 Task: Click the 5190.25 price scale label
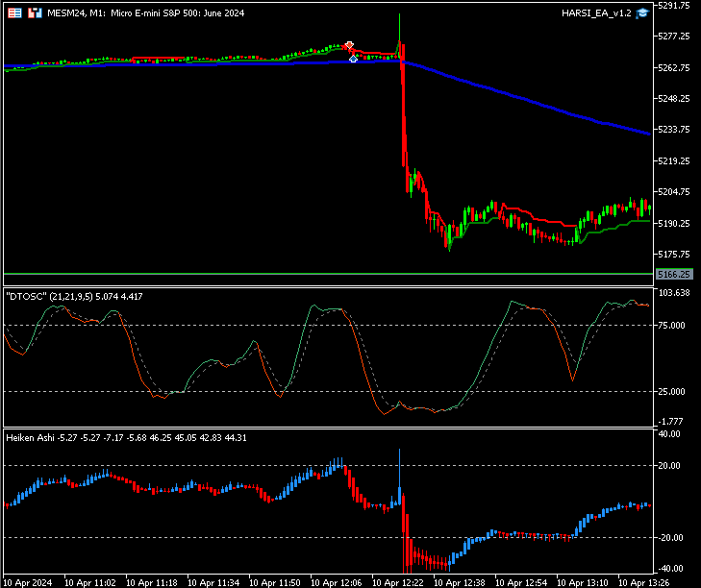click(x=674, y=223)
